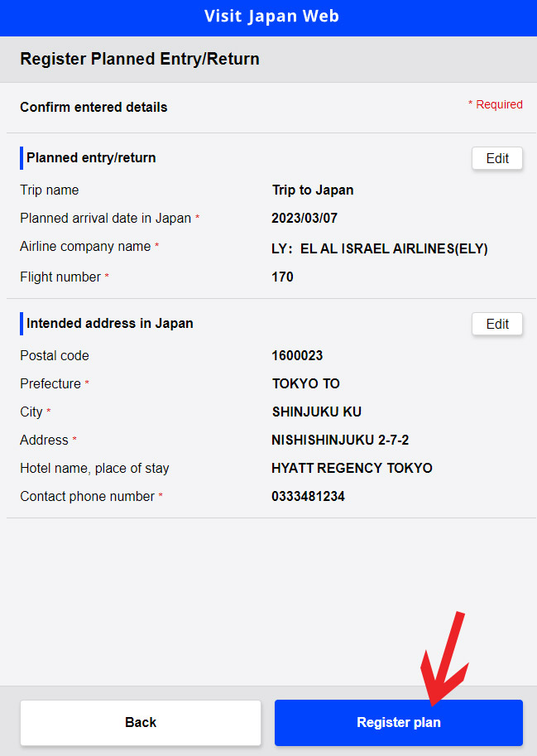Click the TOKYO TO prefecture value
537x756 pixels.
306,383
